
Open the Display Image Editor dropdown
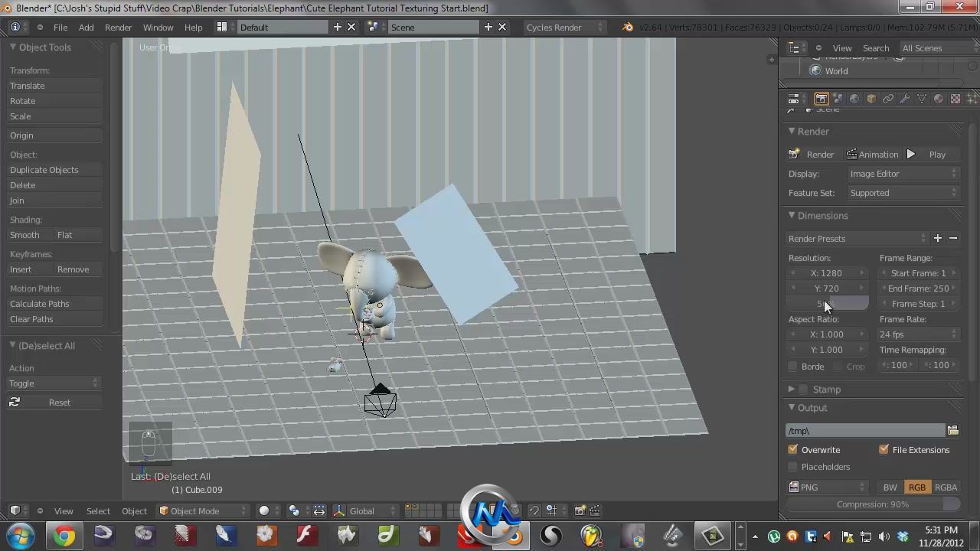[x=903, y=174]
